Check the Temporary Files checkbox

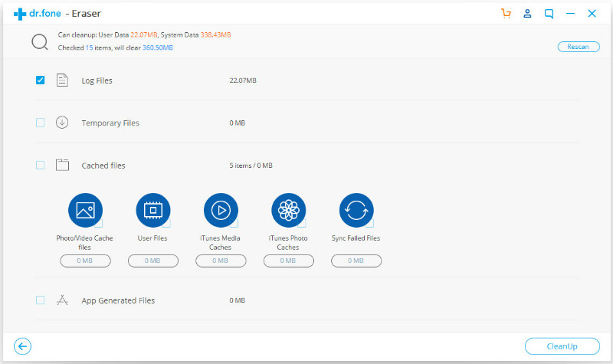point(41,123)
